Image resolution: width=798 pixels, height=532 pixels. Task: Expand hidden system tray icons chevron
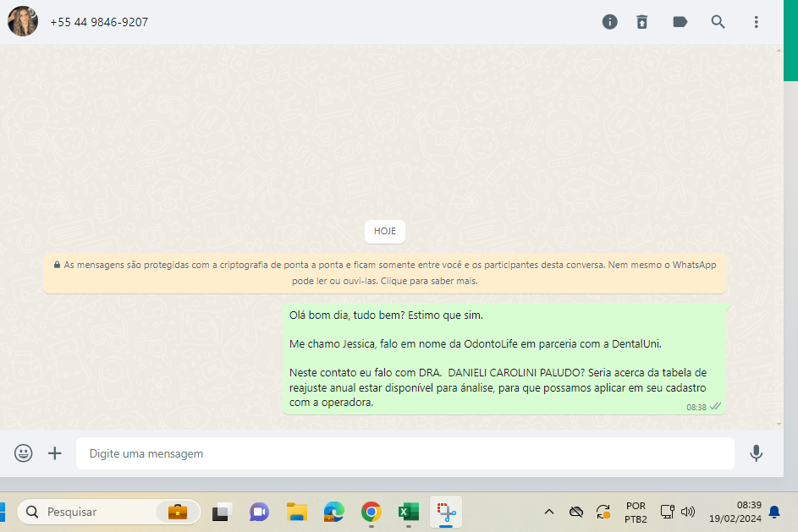[549, 512]
